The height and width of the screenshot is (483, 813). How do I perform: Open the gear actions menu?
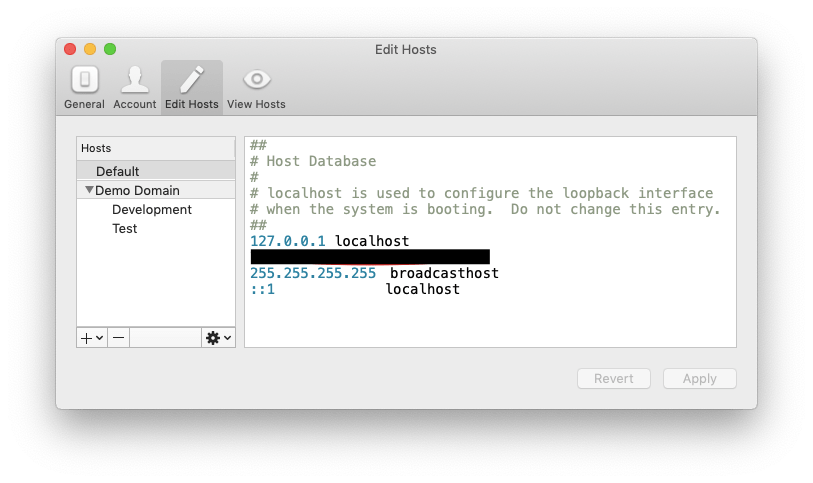[x=218, y=338]
